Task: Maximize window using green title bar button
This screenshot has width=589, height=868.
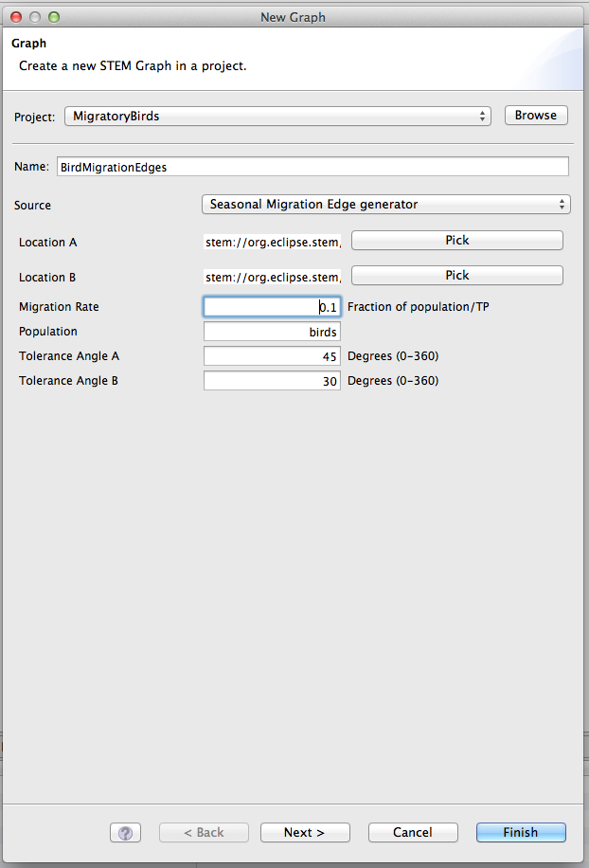Action: [x=54, y=17]
